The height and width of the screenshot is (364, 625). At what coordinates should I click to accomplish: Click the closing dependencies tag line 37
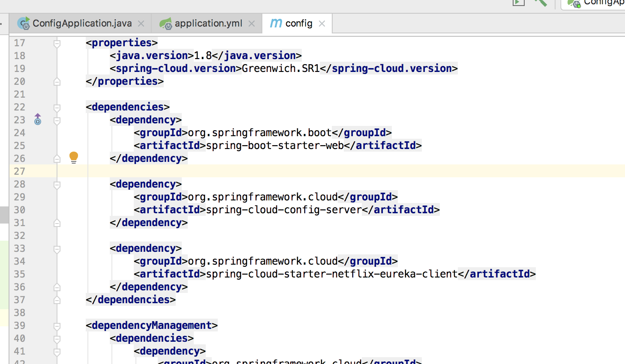[x=131, y=300]
